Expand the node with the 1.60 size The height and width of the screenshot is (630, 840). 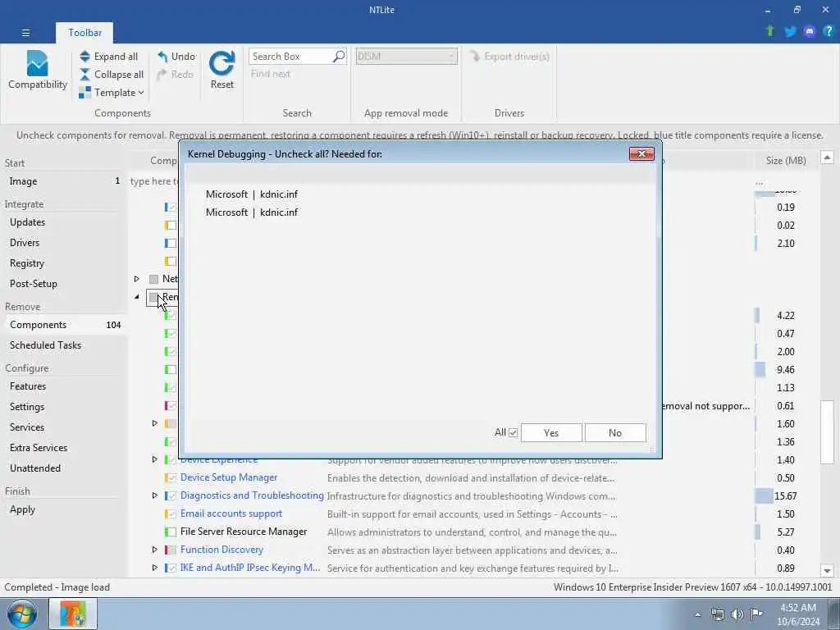[x=155, y=424]
